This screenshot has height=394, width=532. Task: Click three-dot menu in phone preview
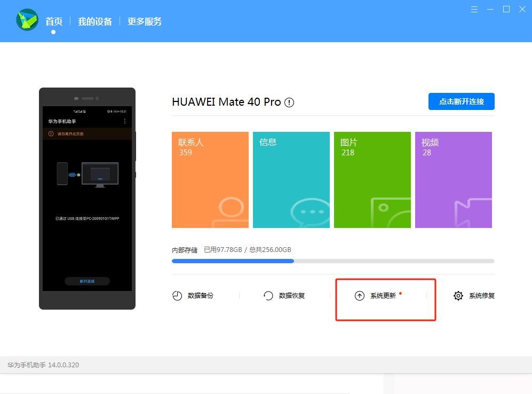click(x=125, y=121)
